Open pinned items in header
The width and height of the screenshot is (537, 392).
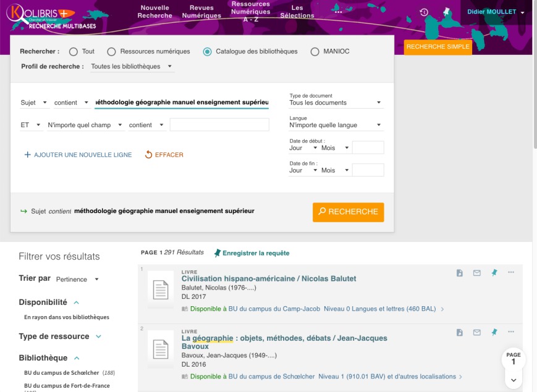446,12
